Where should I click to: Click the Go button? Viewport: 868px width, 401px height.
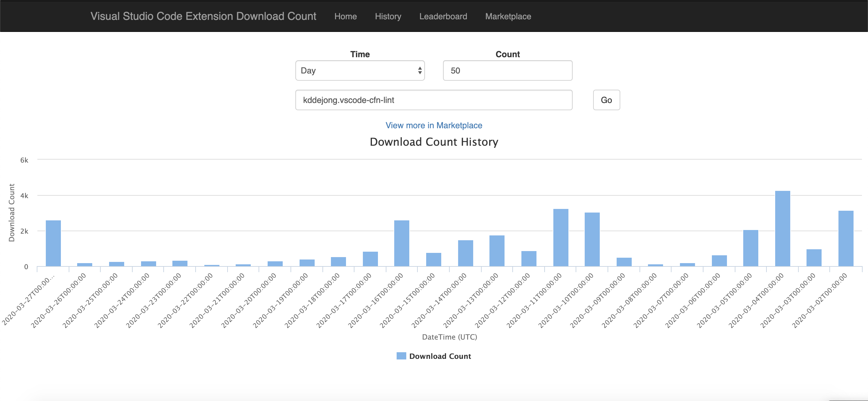click(x=606, y=100)
